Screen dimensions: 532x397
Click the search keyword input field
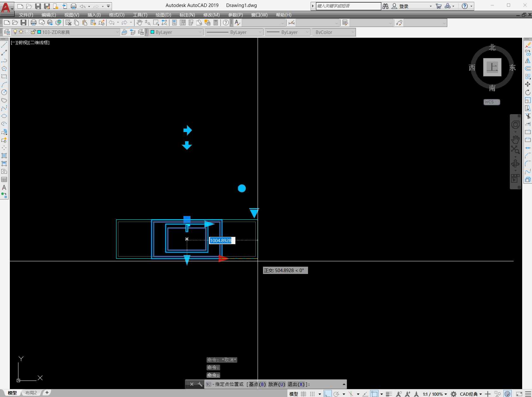click(x=348, y=6)
